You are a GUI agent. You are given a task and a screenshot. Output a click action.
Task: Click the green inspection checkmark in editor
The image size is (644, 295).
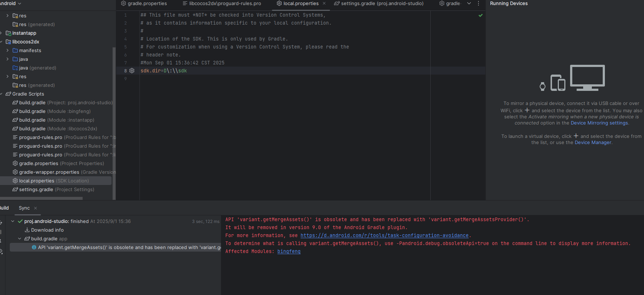click(481, 15)
